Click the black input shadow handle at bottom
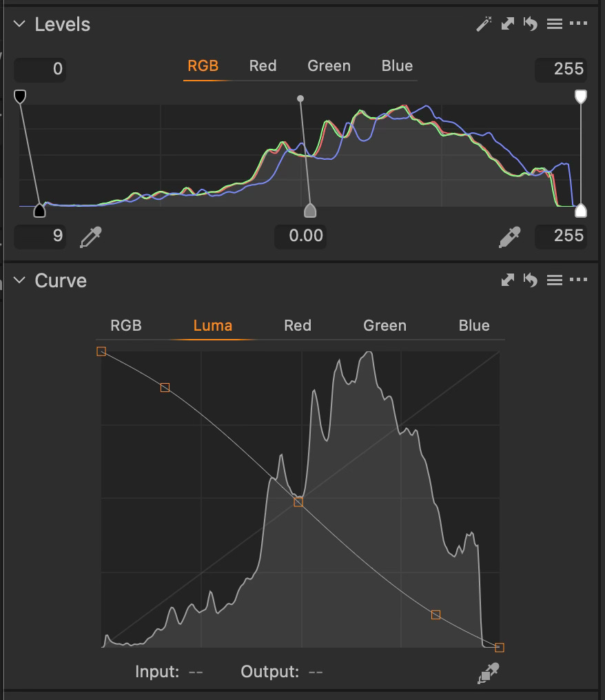 40,210
